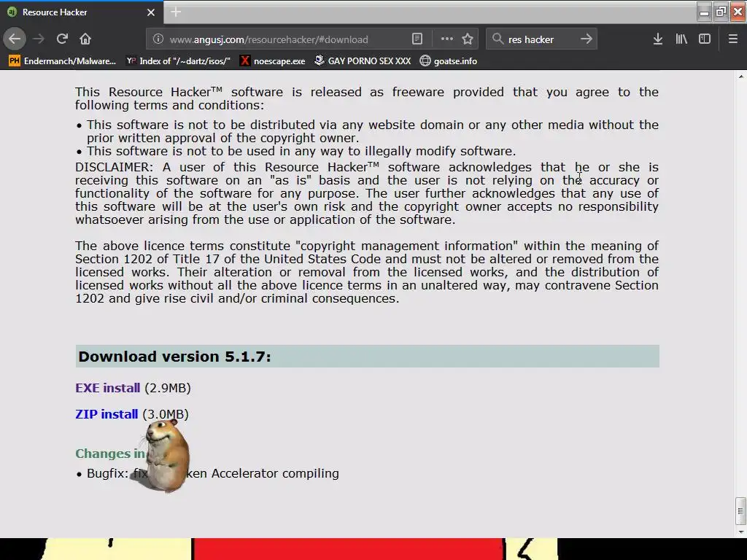Screen dimensions: 747x560
Task: Open page actions three-dots menu
Action: pos(447,39)
